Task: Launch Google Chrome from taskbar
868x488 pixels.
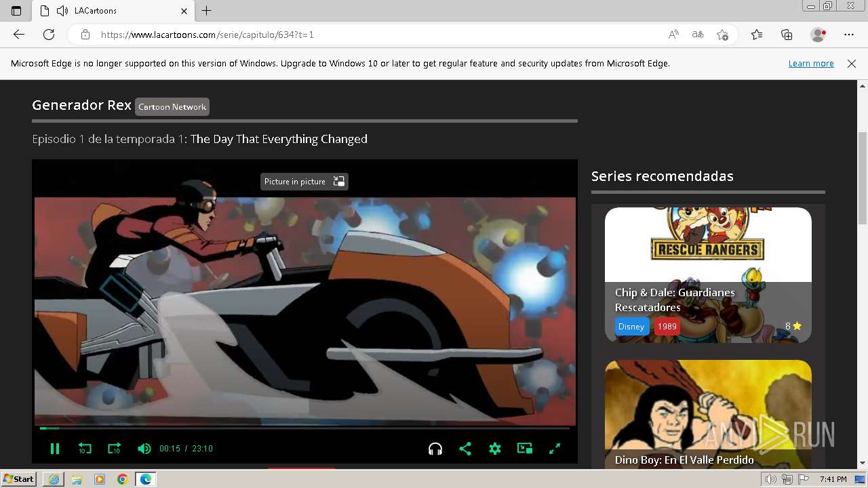Action: [123, 479]
